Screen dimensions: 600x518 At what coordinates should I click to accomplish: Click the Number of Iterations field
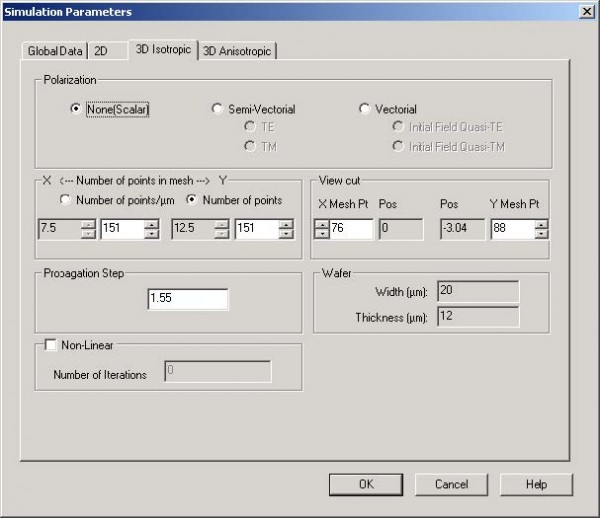tap(218, 371)
